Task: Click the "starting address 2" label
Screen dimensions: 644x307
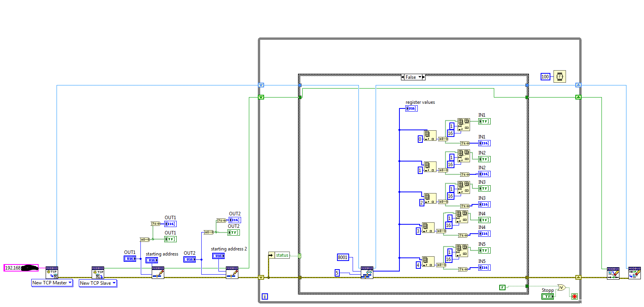Action: pyautogui.click(x=229, y=249)
